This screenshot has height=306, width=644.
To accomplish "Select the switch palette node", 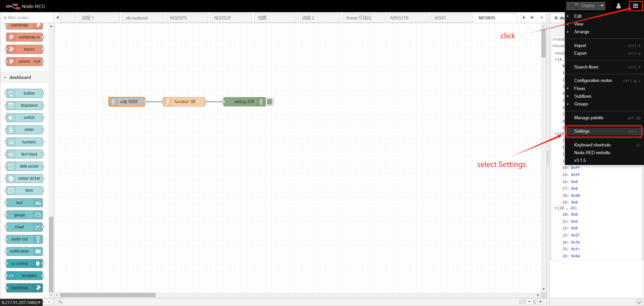I will [24, 118].
